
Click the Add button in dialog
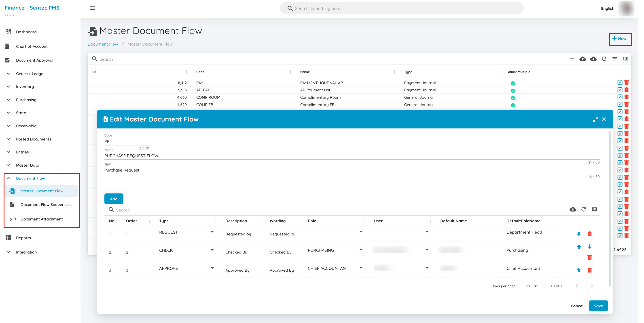pos(114,199)
